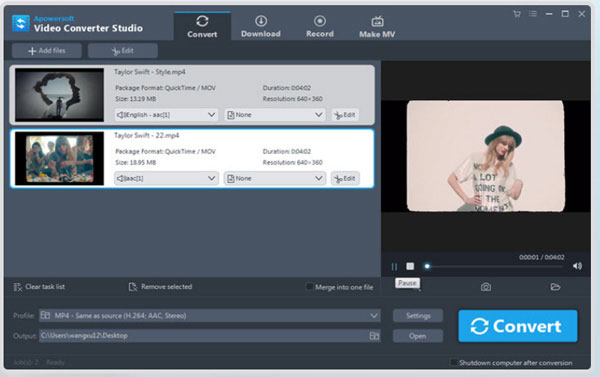The image size is (600, 377).
Task: Click the toolbar Edit button
Action: tap(122, 51)
